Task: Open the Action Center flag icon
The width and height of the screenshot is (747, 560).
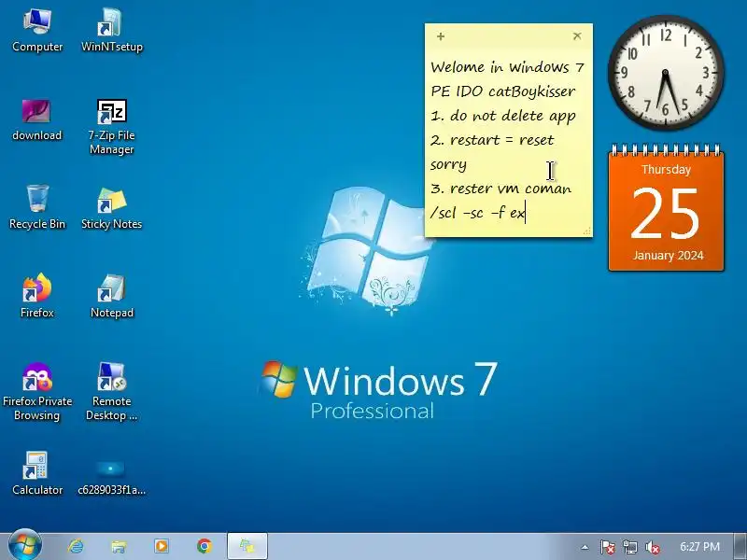Action: pyautogui.click(x=607, y=547)
